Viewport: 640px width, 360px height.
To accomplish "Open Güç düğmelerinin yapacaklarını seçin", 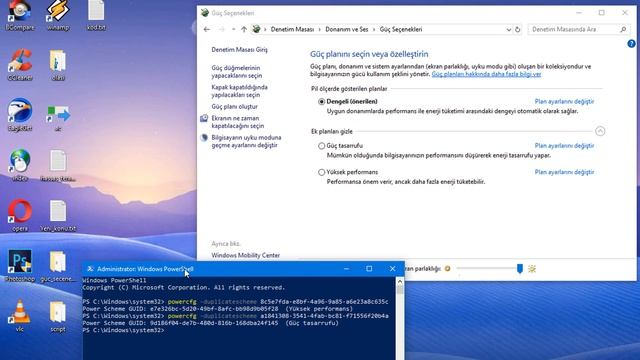I will coord(237,71).
